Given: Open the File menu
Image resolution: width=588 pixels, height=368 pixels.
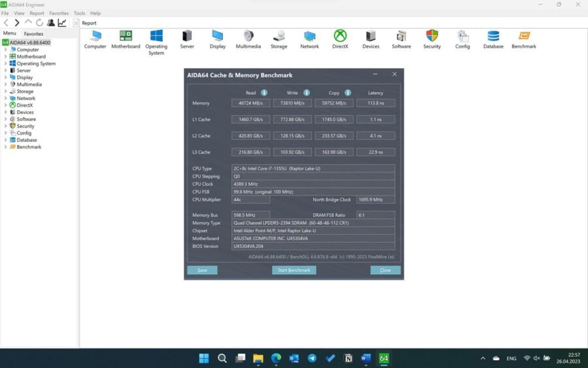Looking at the screenshot, I should 5,13.
